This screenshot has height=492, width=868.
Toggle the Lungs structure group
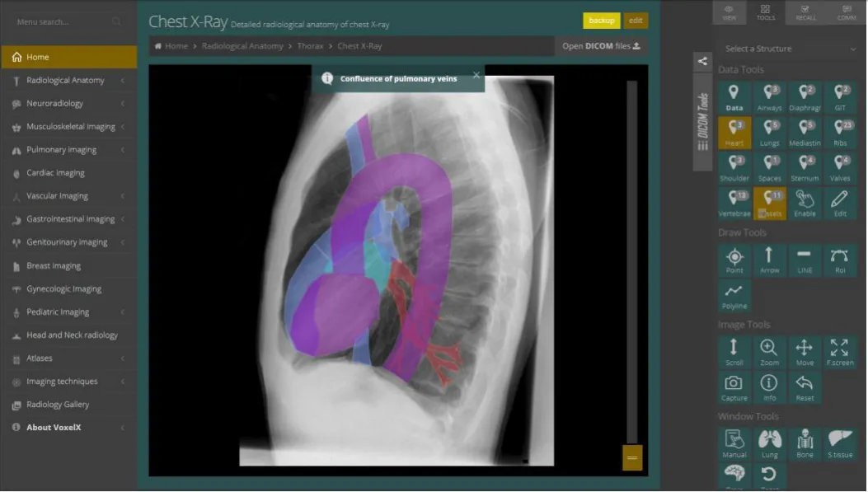769,133
